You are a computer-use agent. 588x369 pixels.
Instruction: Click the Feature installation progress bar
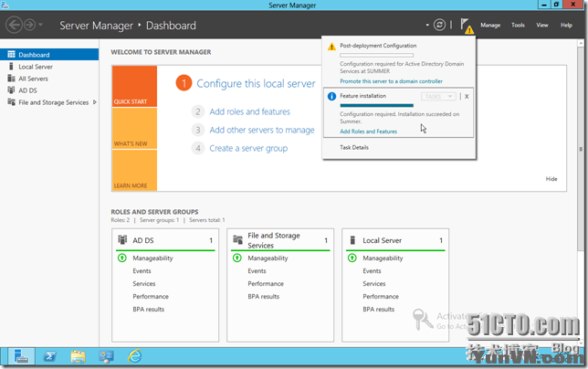tap(376, 105)
